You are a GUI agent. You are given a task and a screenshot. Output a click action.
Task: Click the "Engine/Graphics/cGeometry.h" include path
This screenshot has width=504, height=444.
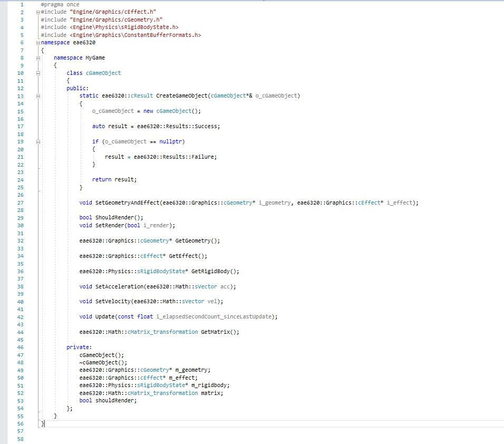click(x=116, y=20)
